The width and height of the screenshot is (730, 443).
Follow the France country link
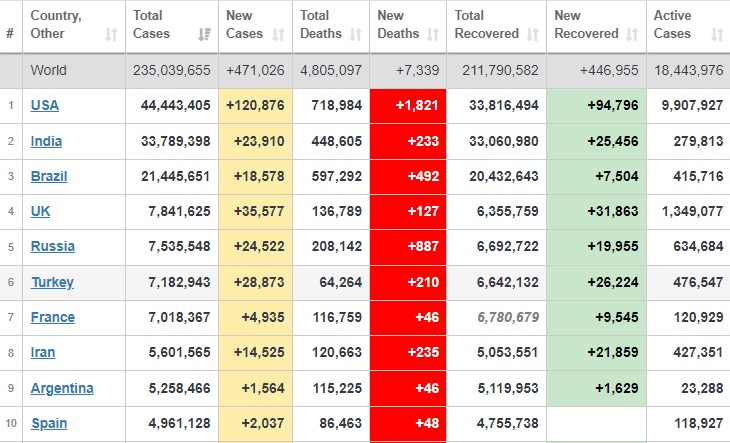point(52,317)
